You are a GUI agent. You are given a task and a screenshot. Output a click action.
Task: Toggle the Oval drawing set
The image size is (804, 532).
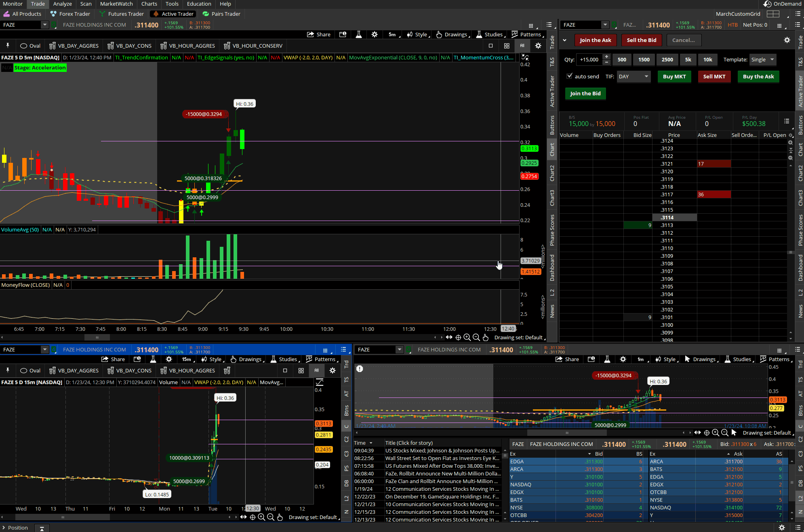coord(30,46)
